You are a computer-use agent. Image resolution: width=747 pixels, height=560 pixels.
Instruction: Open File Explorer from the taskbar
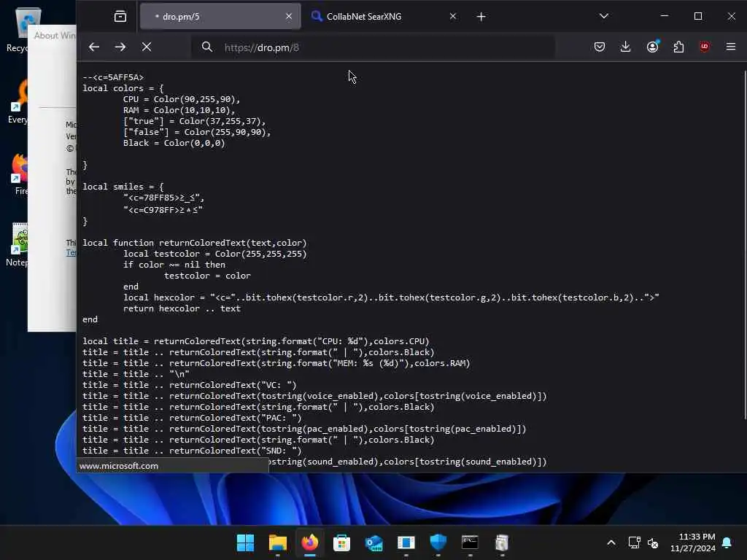pos(278,542)
